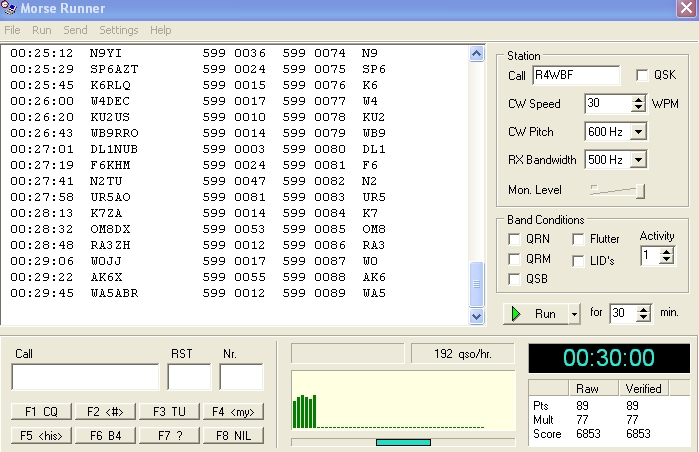Click the F8 NIL button
699x452 pixels.
pyautogui.click(x=232, y=435)
